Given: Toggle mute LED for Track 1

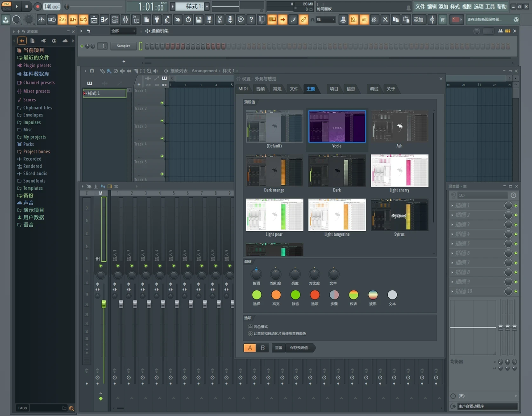Looking at the screenshot, I should pyautogui.click(x=162, y=103).
